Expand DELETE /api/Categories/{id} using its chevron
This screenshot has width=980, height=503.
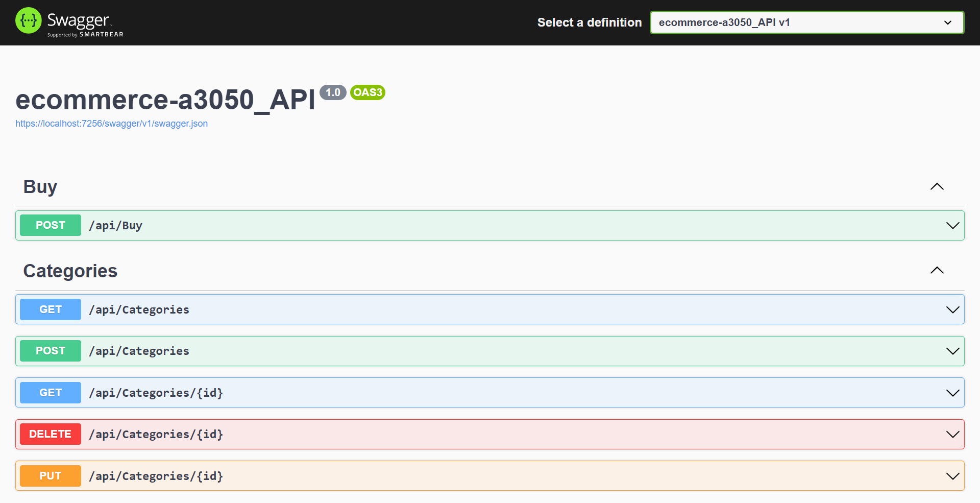pos(952,435)
